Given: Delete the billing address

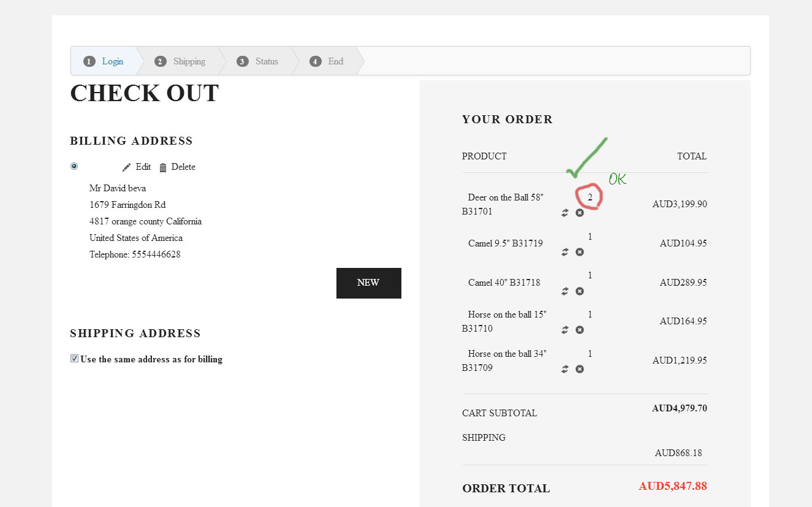Looking at the screenshot, I should [x=177, y=167].
